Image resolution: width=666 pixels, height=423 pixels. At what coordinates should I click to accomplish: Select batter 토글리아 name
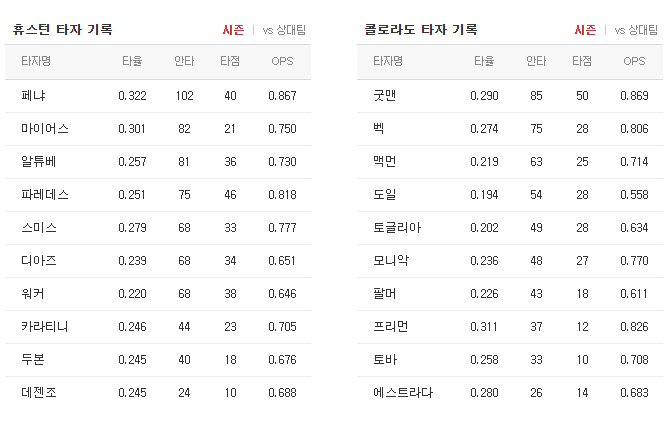(x=397, y=228)
